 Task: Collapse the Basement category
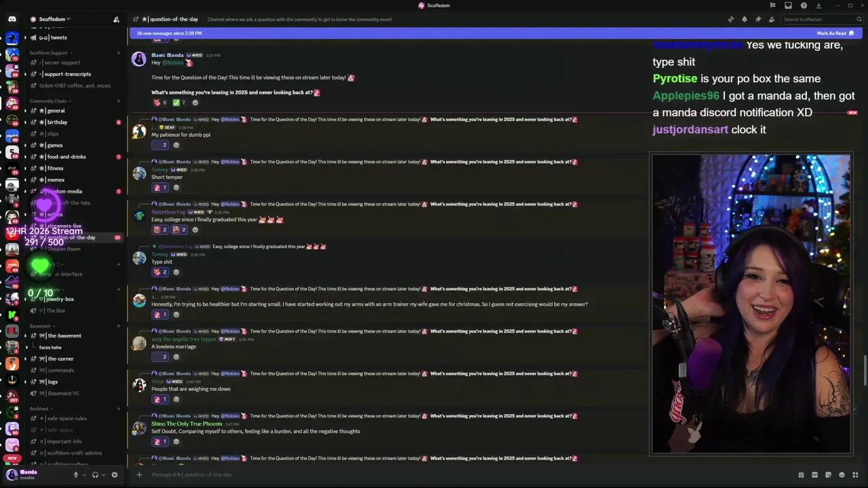(41, 326)
